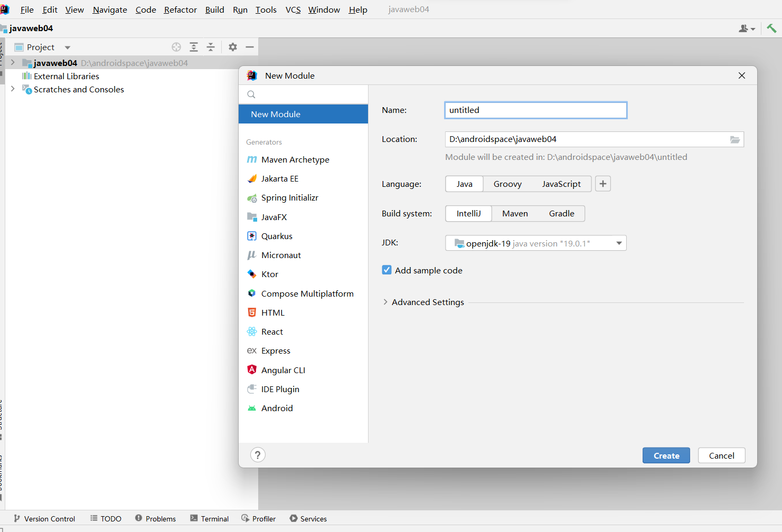Viewport: 782px width, 532px height.
Task: Open the Help menu
Action: point(358,9)
